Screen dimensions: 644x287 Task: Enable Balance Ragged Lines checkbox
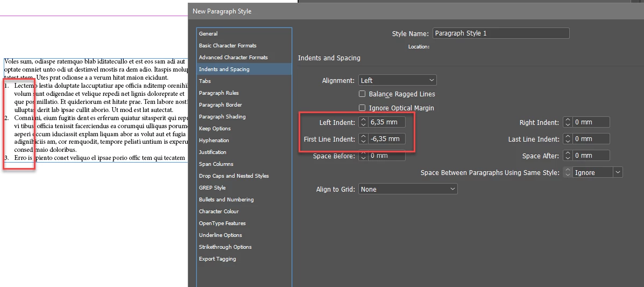362,94
